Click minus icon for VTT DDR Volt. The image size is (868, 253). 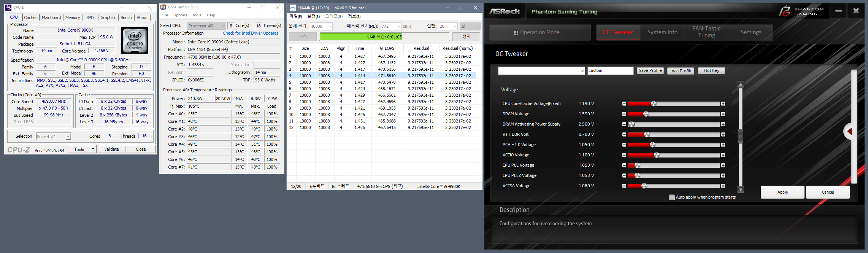tap(624, 134)
